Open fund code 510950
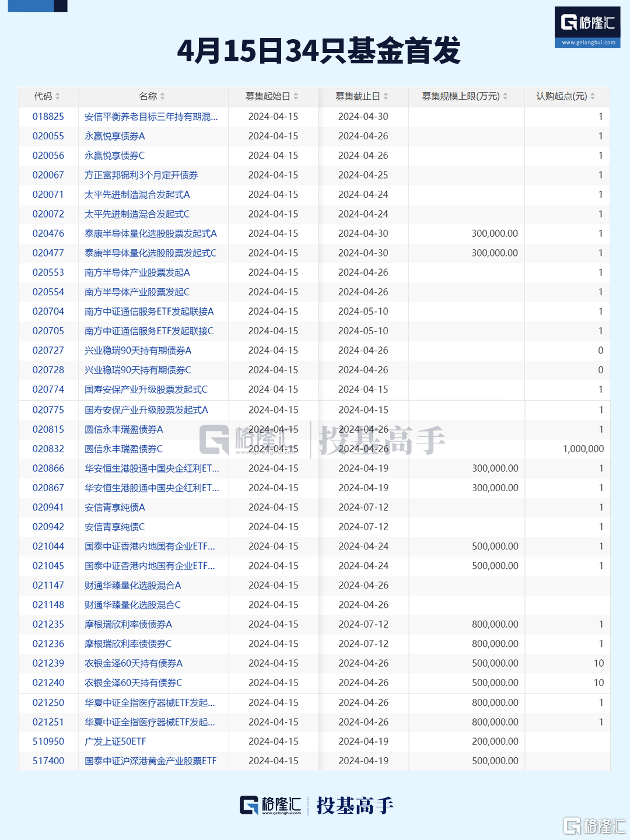Screen dimensions: 630x840 point(48,741)
